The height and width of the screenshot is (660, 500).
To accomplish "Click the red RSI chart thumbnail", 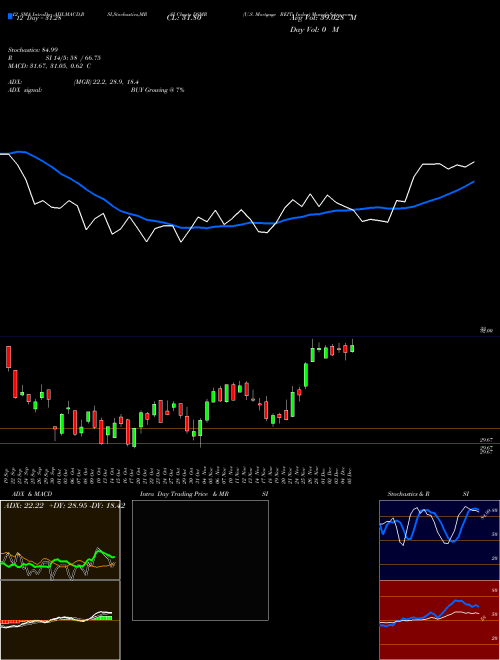I will pos(439,620).
